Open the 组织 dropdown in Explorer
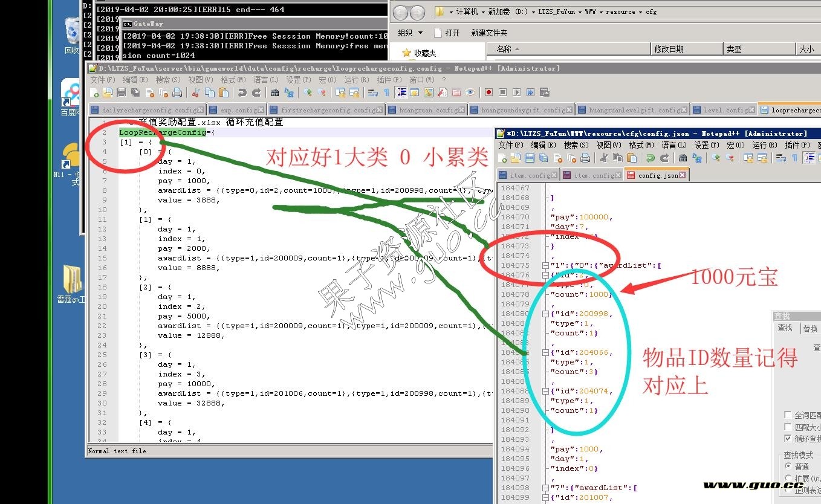The height and width of the screenshot is (504, 821). [410, 33]
